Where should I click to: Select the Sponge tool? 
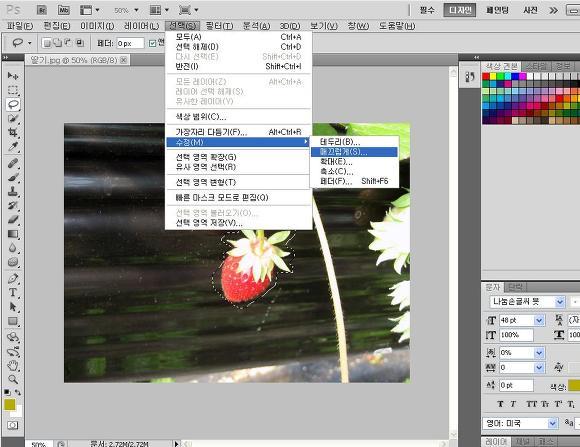[13, 262]
